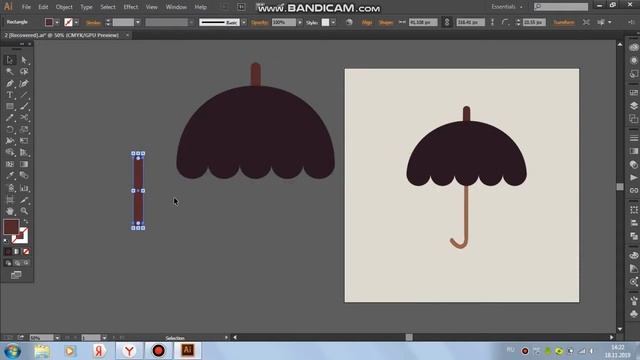Click the Opacity link
Screen dimensions: 640x360
point(260,23)
